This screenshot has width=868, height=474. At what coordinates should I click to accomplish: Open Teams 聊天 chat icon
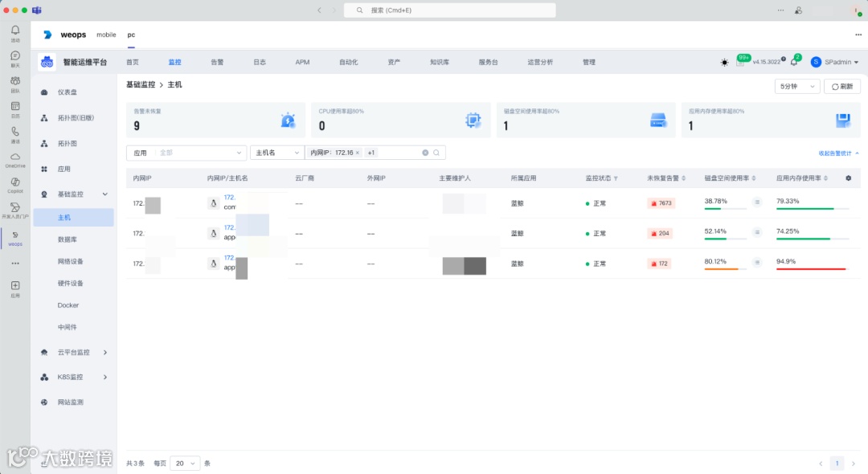click(x=15, y=56)
